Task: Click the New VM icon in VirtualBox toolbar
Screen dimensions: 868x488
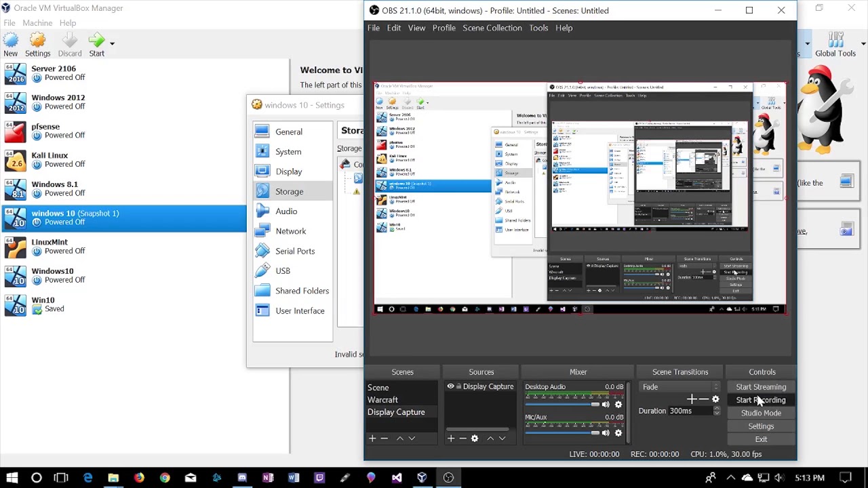Action: tap(10, 45)
